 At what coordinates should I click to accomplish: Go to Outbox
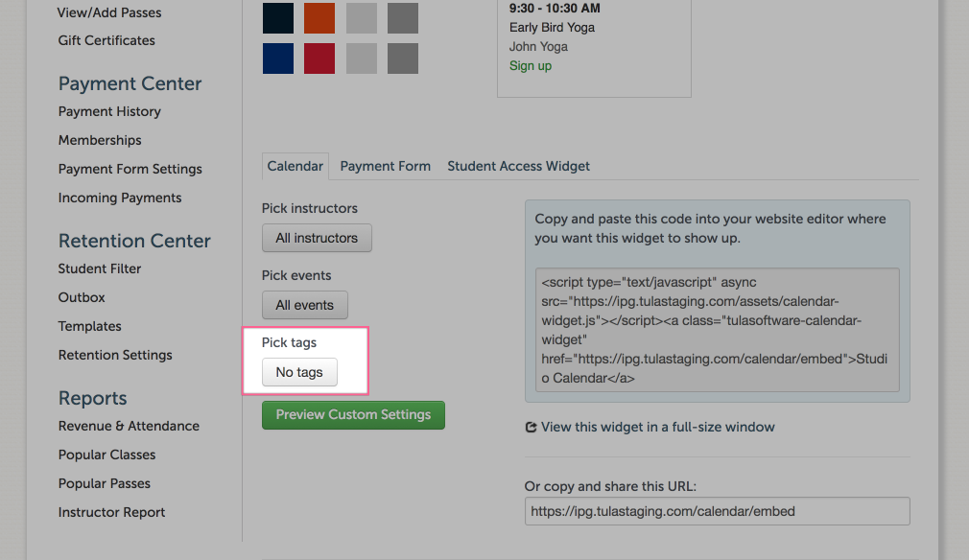(82, 297)
